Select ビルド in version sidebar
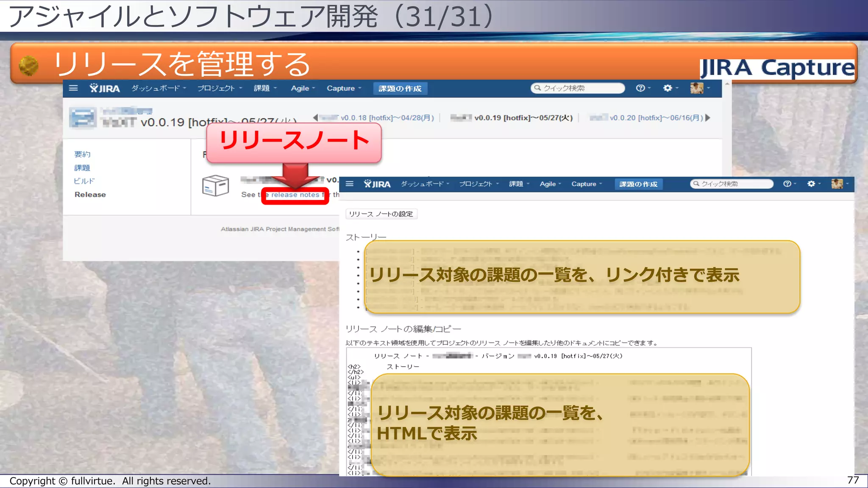 (84, 181)
